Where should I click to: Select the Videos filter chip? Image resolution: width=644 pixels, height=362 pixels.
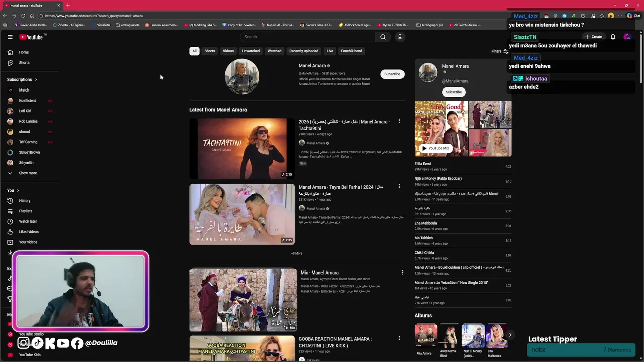(228, 51)
